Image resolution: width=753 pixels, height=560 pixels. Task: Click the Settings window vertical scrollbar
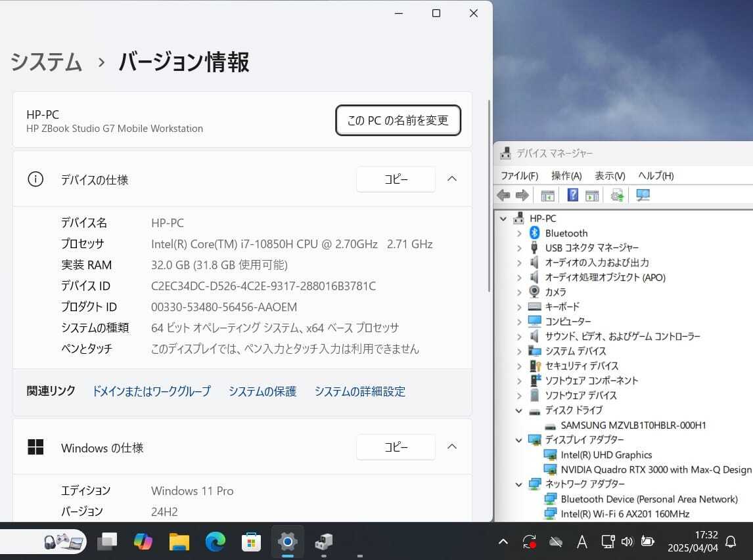489,196
